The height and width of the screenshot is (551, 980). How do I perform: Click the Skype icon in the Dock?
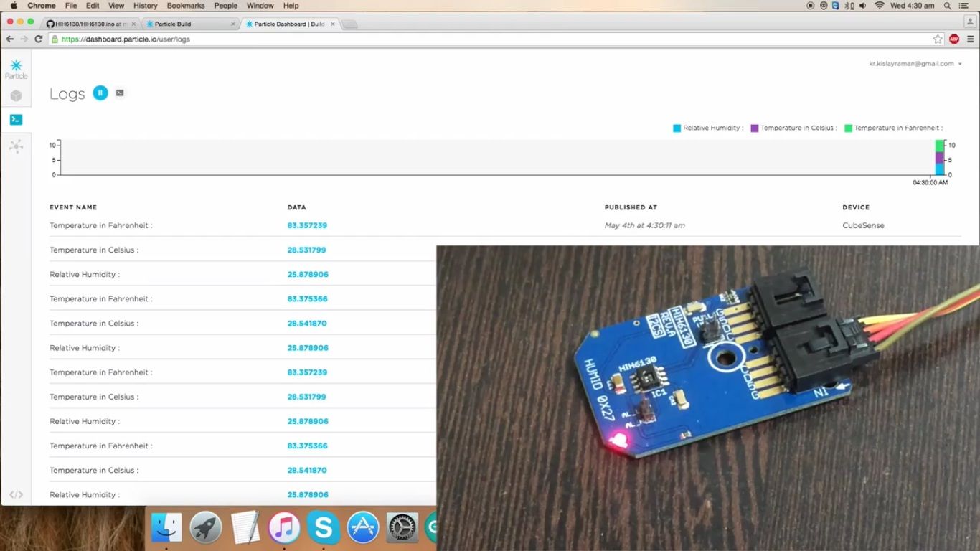coord(324,527)
